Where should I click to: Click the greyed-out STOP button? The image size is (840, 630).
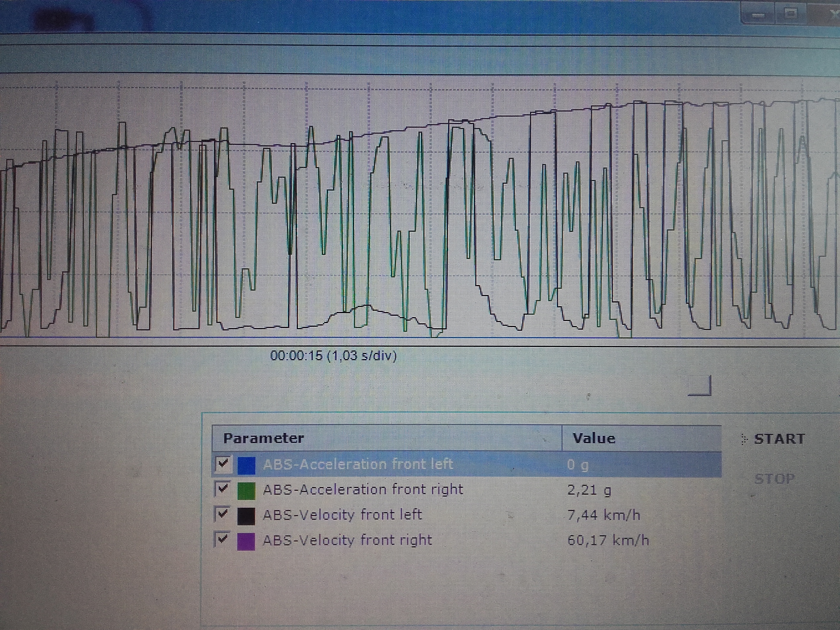coord(774,479)
